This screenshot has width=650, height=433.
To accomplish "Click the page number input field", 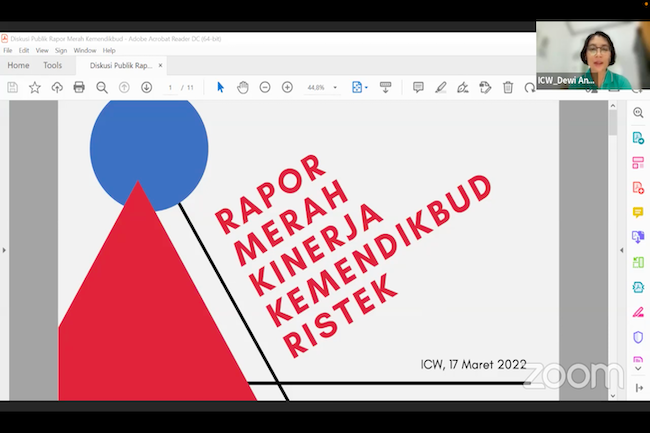I will click(x=171, y=88).
